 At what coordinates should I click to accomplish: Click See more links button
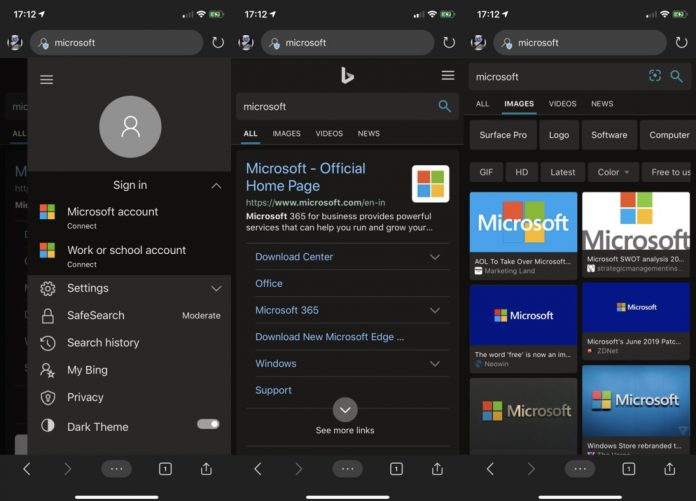345,410
